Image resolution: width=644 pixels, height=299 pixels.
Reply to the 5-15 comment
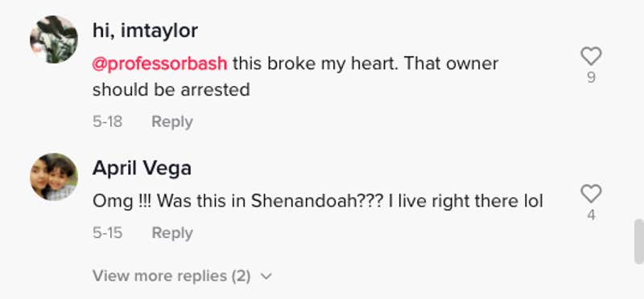coord(172,233)
